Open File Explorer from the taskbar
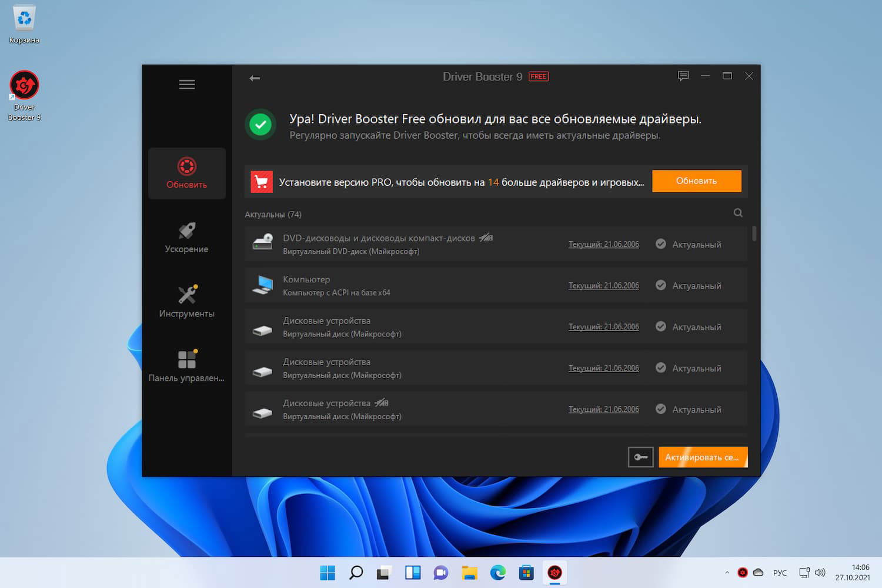The width and height of the screenshot is (882, 588). click(x=469, y=573)
